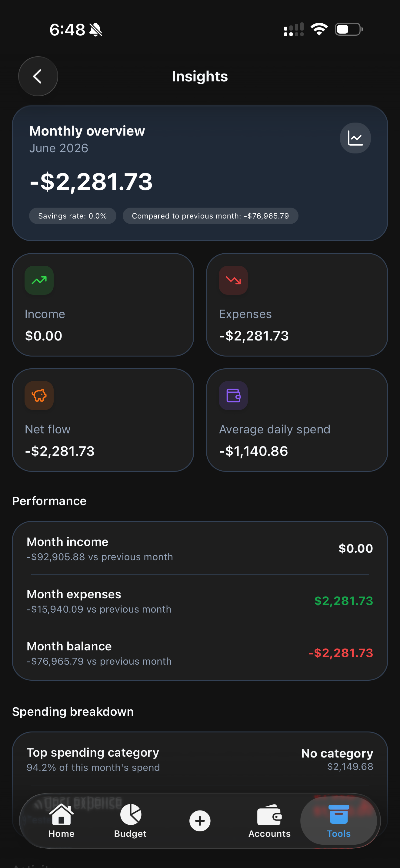Select the Tools tab

[338, 821]
